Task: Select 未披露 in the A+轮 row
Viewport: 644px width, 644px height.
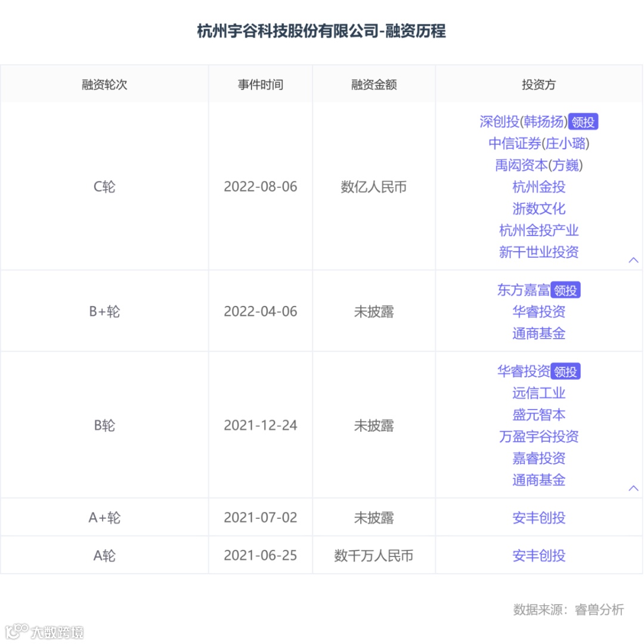Action: 374,518
